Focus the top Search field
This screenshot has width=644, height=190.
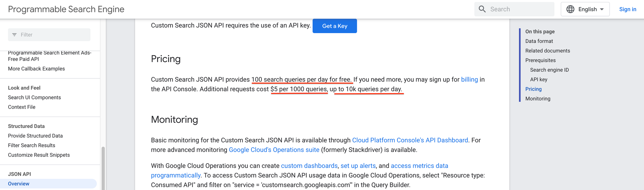click(x=514, y=9)
